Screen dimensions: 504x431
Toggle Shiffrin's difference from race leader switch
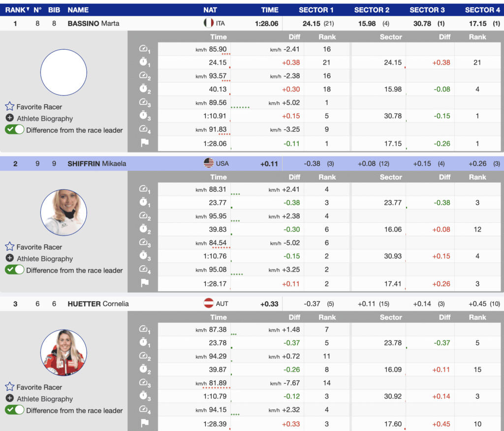[x=15, y=270]
